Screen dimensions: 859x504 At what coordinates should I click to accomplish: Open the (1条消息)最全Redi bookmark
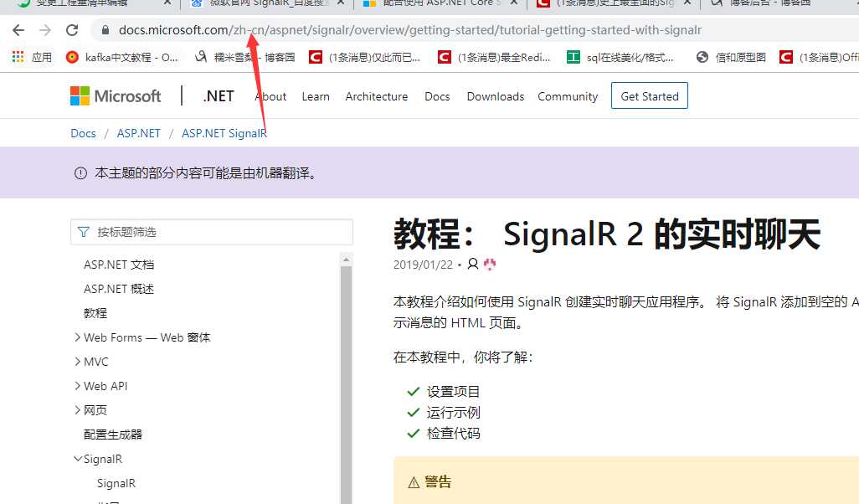click(494, 57)
